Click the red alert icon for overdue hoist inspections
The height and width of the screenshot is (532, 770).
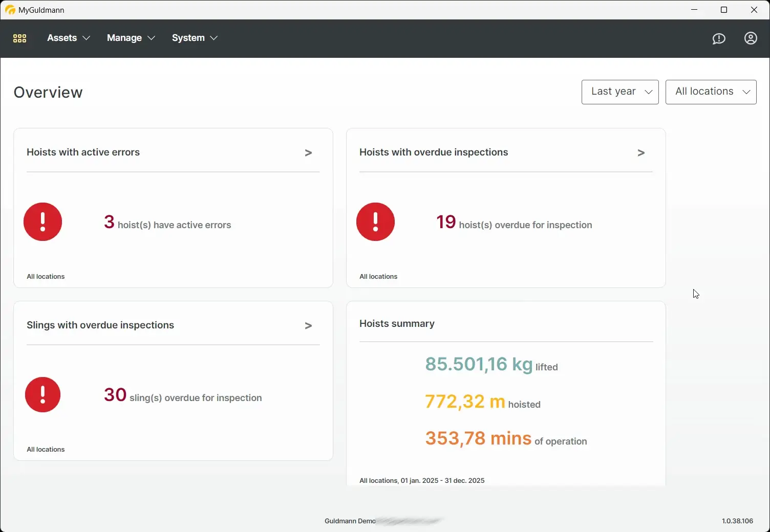[375, 221]
